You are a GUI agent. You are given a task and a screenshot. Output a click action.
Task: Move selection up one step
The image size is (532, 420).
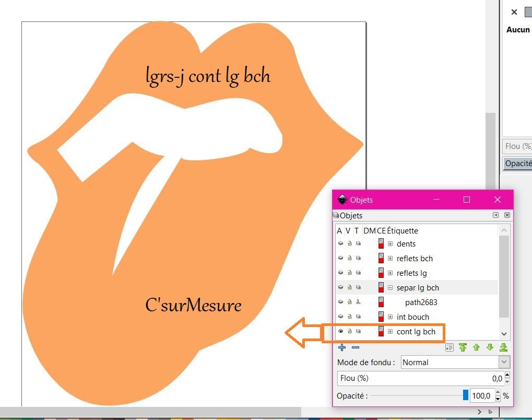coord(476,347)
